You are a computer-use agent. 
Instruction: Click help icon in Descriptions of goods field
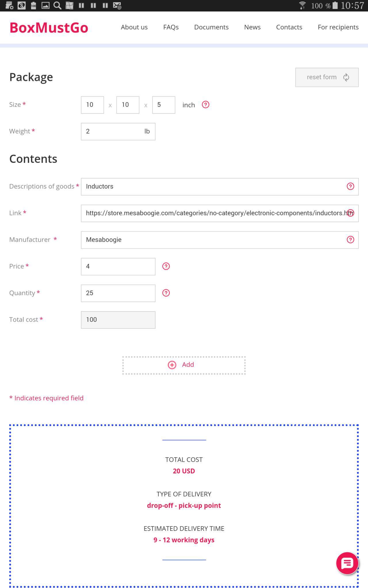click(x=350, y=186)
